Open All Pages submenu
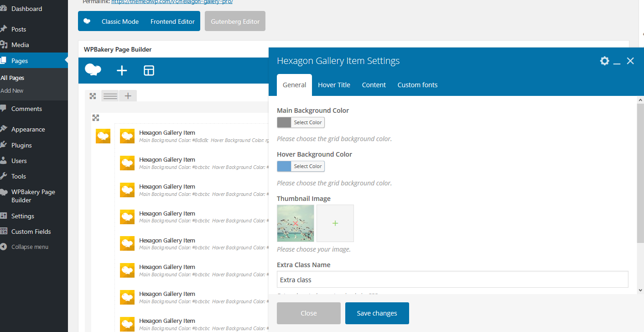The width and height of the screenshot is (644, 332). (12, 78)
